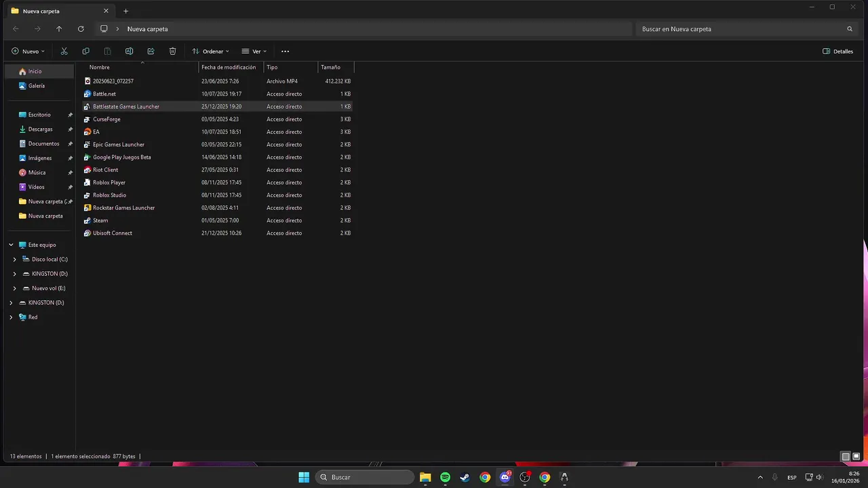
Task: Click the Refresh button in navigation bar
Action: 81,29
